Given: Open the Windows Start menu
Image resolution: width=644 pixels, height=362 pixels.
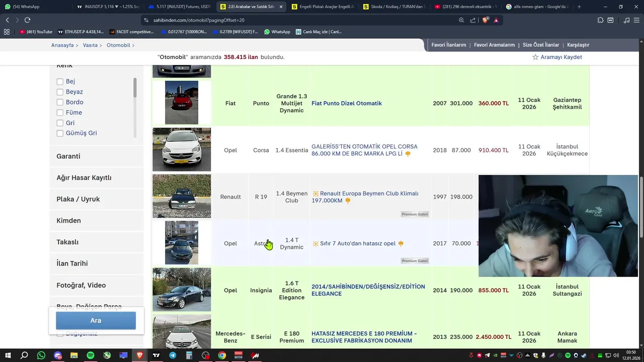Looking at the screenshot, I should pyautogui.click(x=8, y=355).
